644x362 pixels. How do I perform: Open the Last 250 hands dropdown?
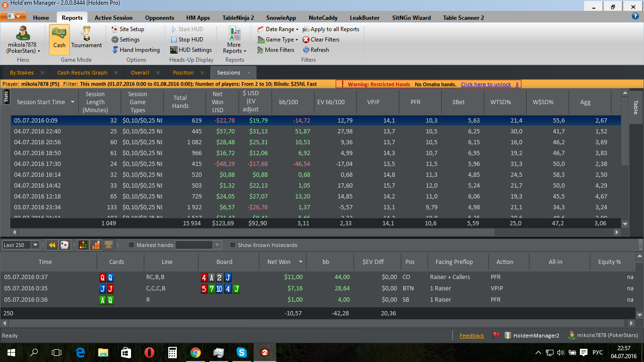pyautogui.click(x=35, y=245)
